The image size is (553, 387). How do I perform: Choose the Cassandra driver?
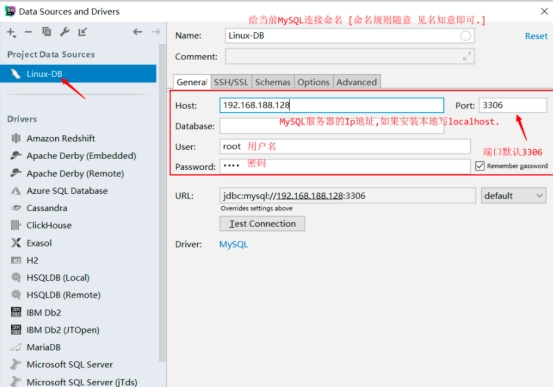click(x=47, y=208)
